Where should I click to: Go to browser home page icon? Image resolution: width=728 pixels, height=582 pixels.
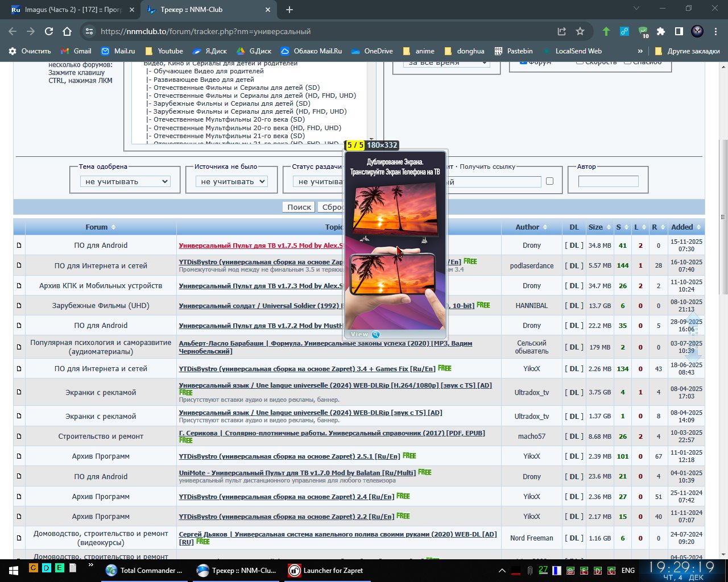tap(67, 31)
